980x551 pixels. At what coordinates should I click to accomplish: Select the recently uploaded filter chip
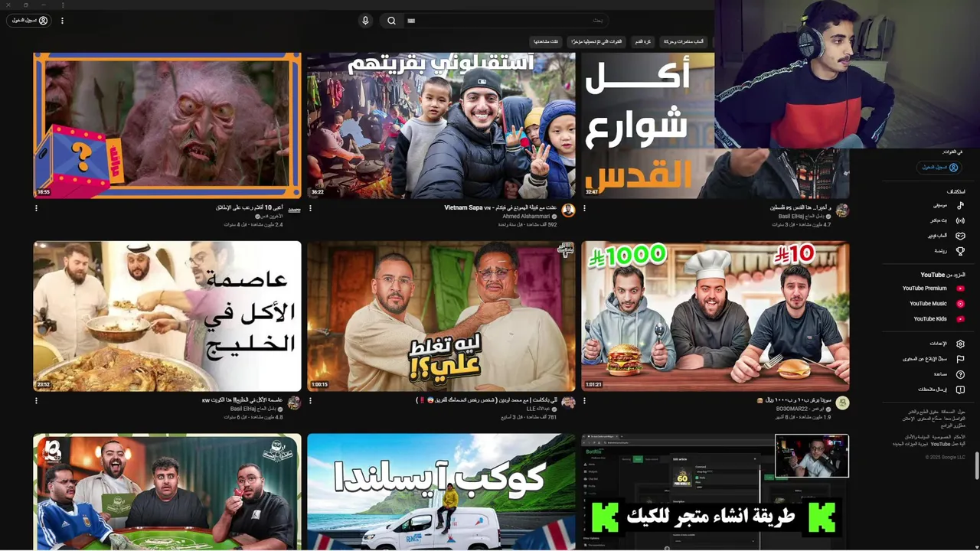point(596,41)
